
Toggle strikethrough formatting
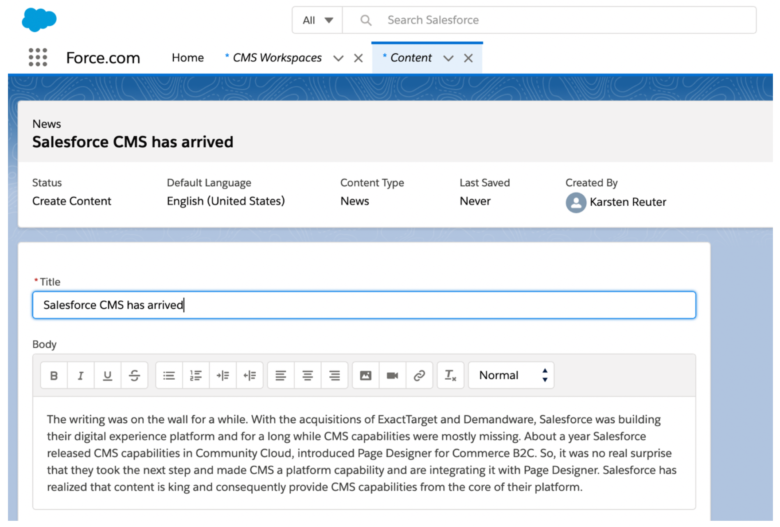tap(134, 375)
